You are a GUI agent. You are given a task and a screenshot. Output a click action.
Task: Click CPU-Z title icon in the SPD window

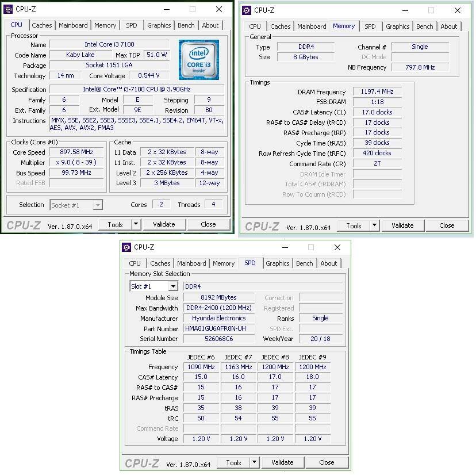point(127,247)
